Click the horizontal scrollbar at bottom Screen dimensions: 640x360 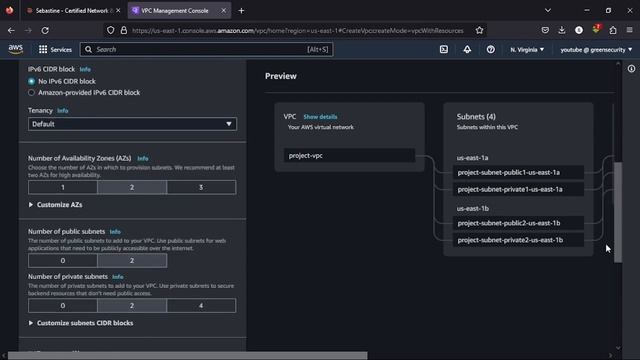pos(188,356)
